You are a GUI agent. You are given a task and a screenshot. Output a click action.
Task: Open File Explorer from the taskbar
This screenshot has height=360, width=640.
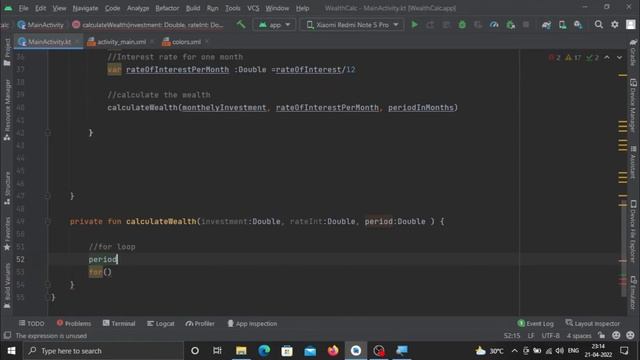pyautogui.click(x=241, y=351)
